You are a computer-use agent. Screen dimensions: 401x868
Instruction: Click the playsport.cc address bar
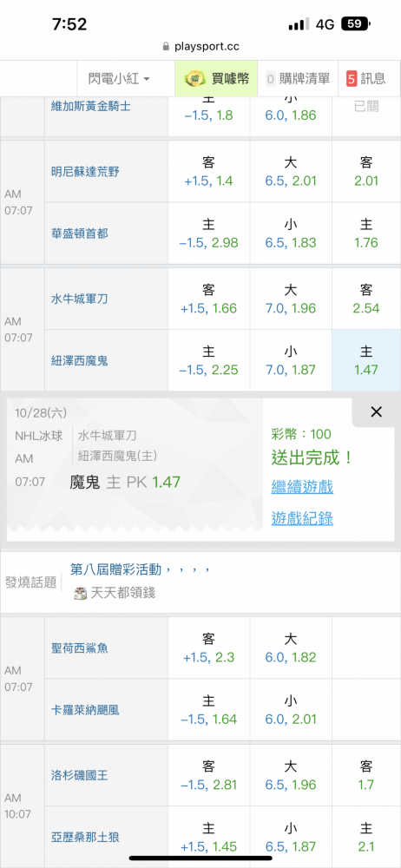click(x=200, y=47)
